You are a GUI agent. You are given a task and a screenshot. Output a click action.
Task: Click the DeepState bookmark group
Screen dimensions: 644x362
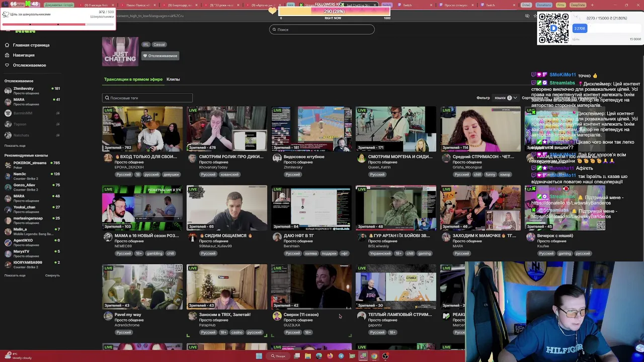578,5
